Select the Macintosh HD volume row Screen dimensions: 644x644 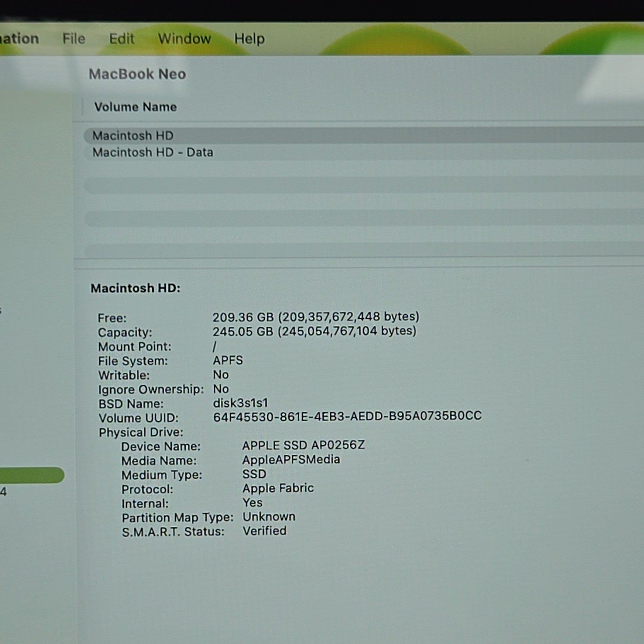(364, 135)
